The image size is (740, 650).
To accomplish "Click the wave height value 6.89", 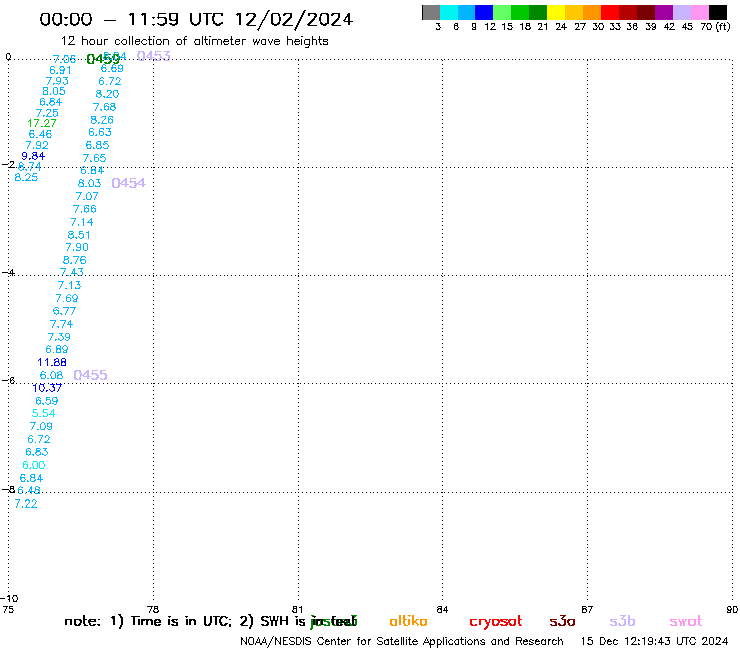I will pos(57,350).
